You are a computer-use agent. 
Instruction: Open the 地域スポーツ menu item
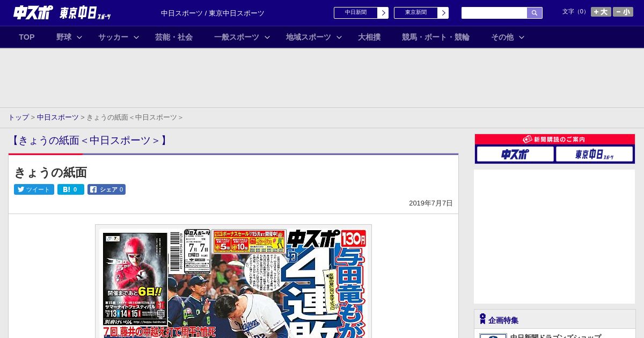(309, 37)
